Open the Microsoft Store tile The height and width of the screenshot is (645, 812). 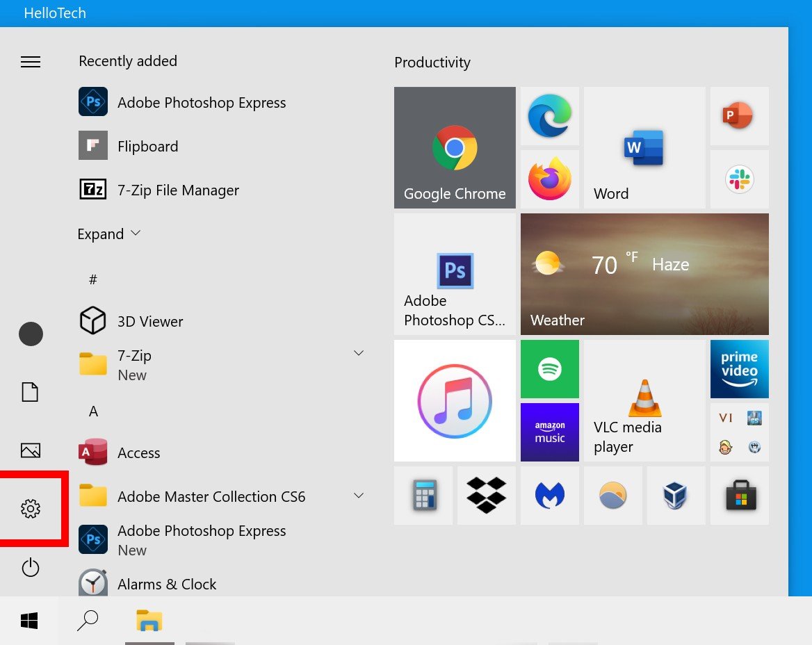[739, 496]
